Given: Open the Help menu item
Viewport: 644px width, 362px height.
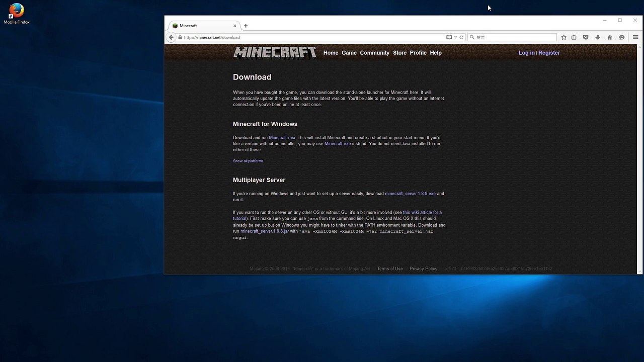Looking at the screenshot, I should pos(436,53).
